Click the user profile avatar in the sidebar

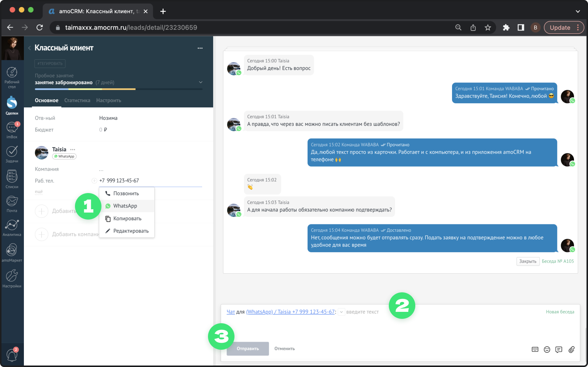(x=12, y=48)
